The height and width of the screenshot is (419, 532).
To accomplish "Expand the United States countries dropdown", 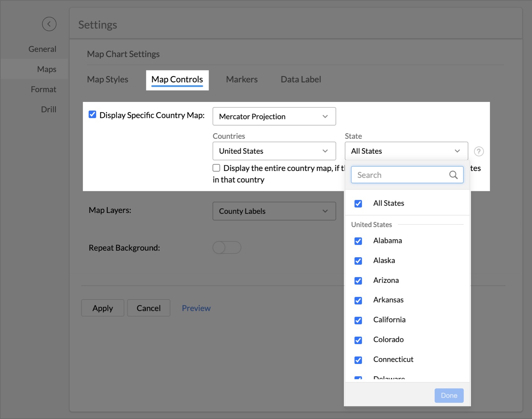I will coord(274,151).
